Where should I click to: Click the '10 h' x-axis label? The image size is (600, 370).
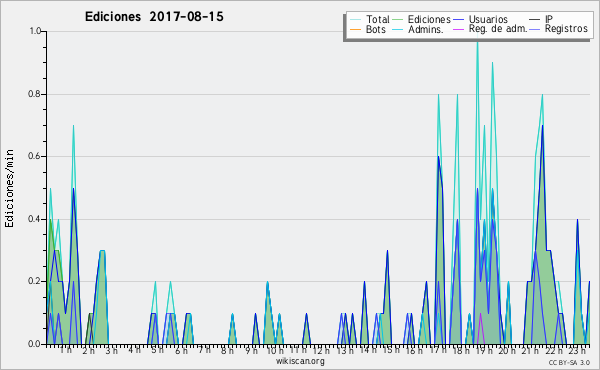click(x=275, y=351)
